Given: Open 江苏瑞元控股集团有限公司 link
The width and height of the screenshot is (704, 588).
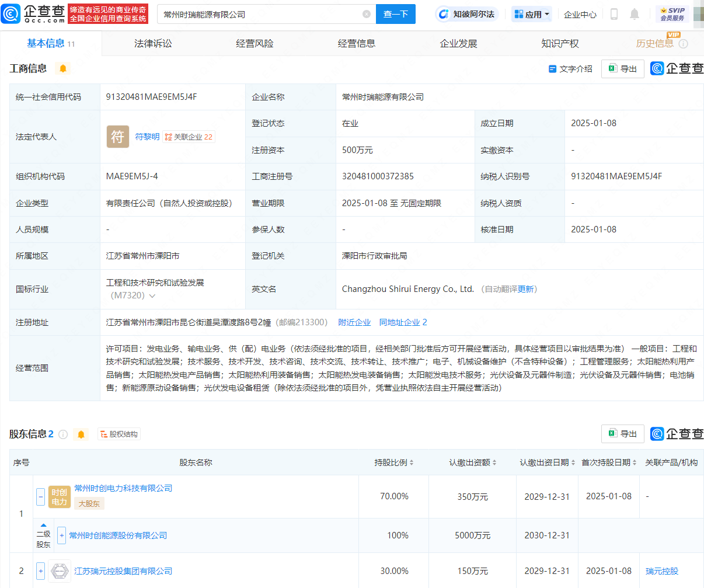Looking at the screenshot, I should tap(123, 571).
